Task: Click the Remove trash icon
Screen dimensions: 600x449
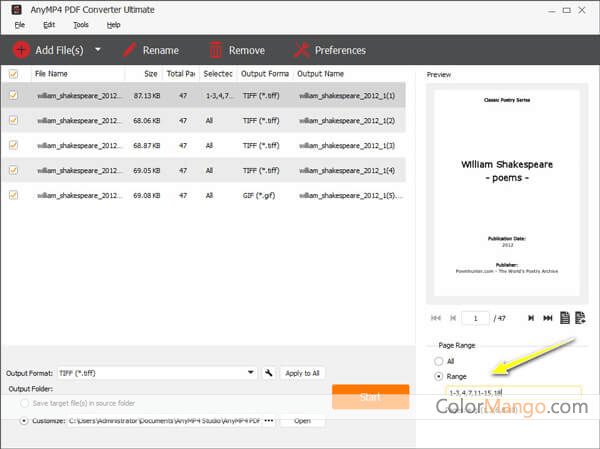Action: (215, 50)
